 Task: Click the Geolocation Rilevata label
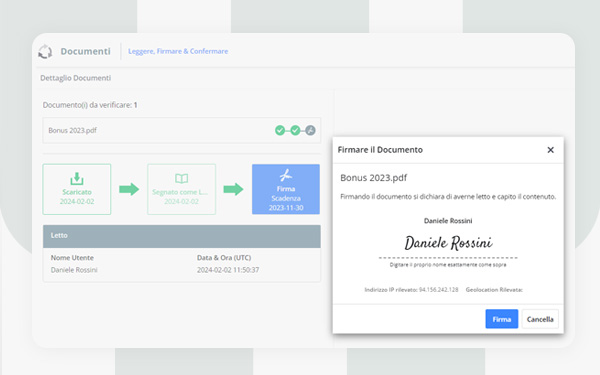[494, 290]
